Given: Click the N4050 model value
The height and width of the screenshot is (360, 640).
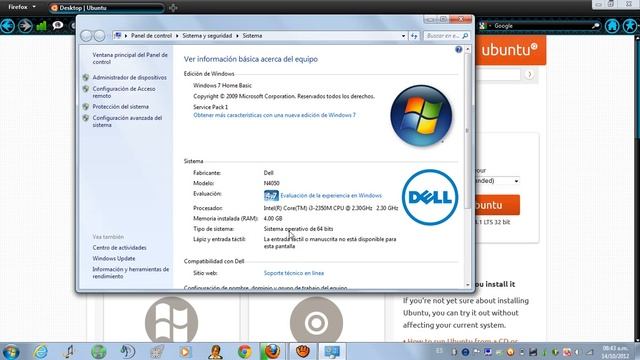Looking at the screenshot, I should [x=271, y=183].
